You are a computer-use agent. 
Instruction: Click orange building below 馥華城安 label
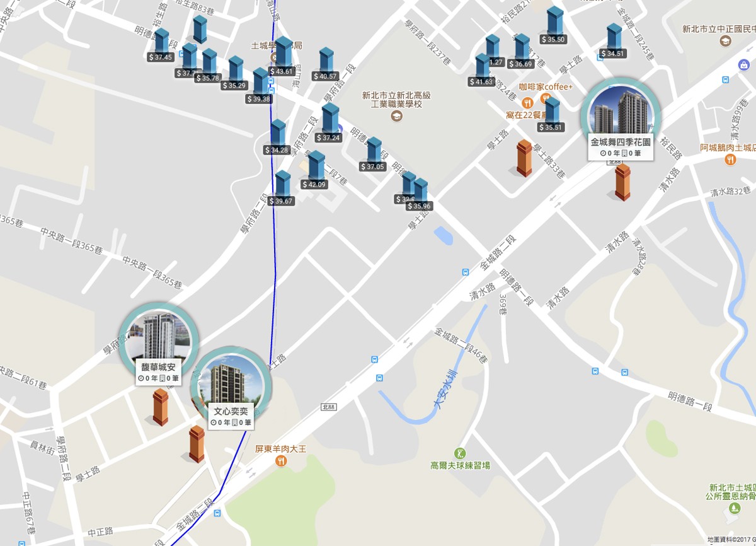point(161,406)
